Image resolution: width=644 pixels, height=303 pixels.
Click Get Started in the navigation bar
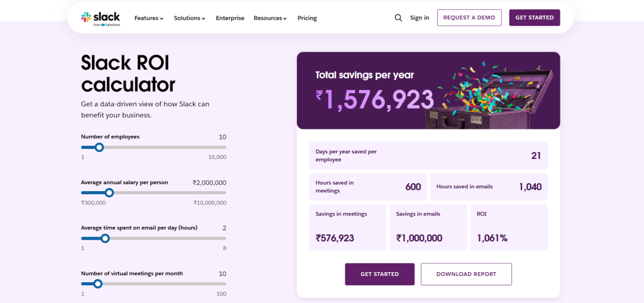(x=535, y=18)
